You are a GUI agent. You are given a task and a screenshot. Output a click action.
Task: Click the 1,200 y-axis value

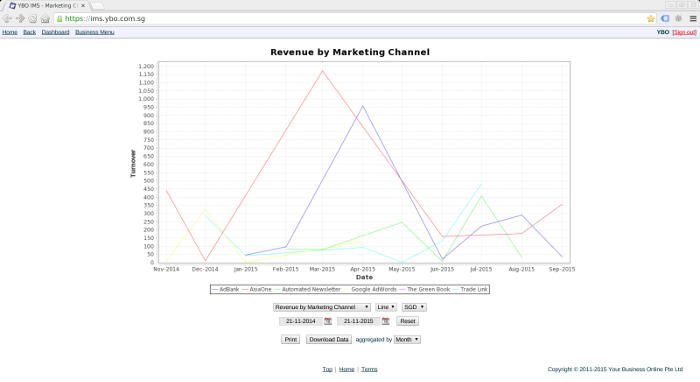(x=146, y=66)
